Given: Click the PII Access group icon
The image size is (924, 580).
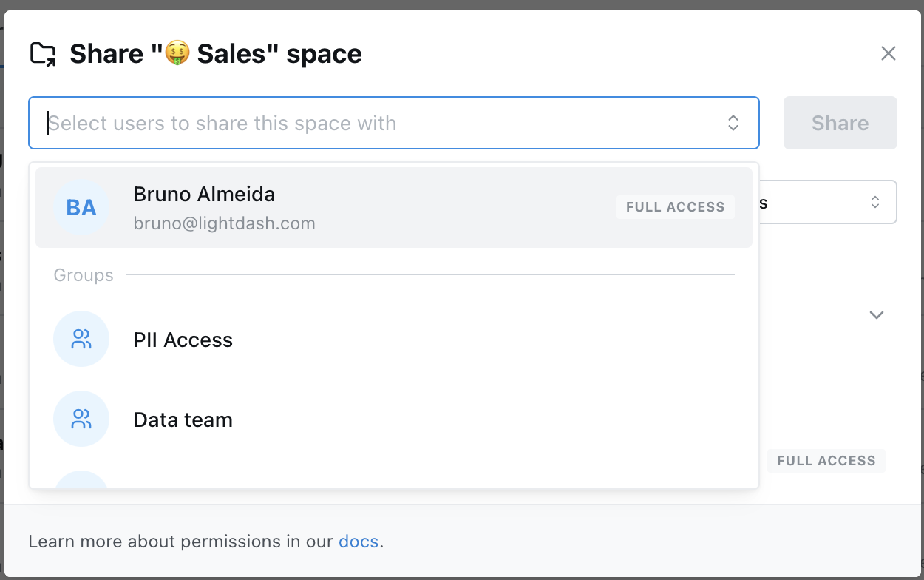Looking at the screenshot, I should click(81, 340).
